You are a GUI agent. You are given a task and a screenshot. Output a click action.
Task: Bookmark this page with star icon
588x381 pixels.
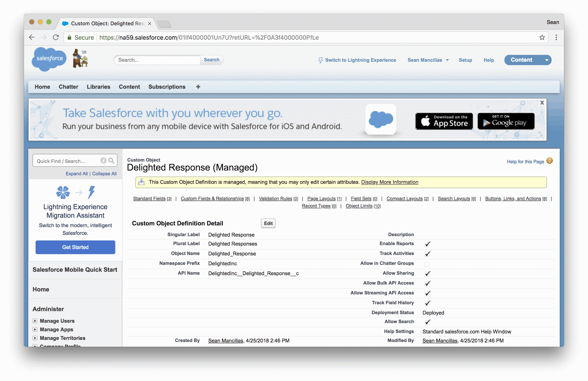click(x=542, y=37)
